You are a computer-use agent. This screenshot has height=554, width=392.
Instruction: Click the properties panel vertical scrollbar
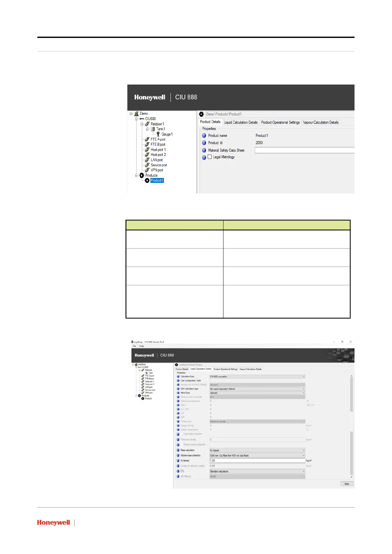352,426
